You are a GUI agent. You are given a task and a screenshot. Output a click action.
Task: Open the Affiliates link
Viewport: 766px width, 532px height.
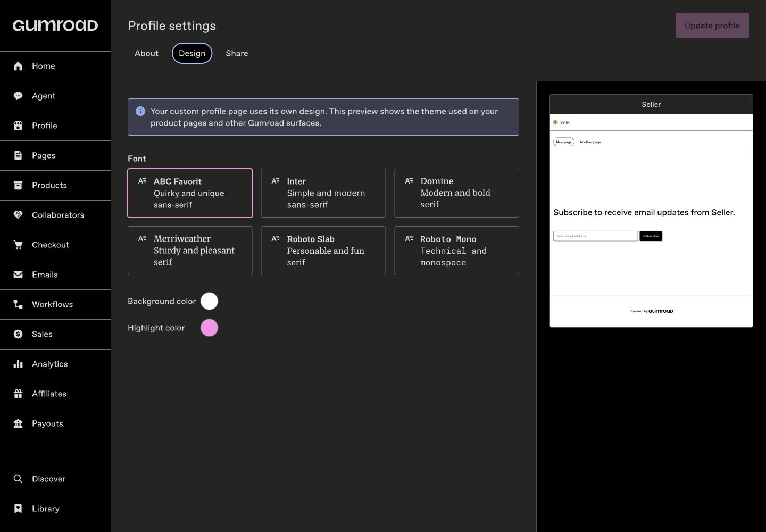coord(55,394)
